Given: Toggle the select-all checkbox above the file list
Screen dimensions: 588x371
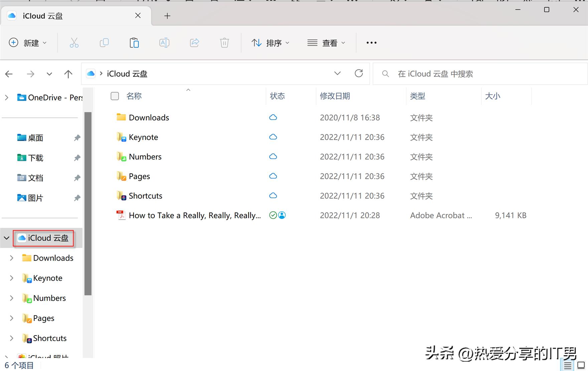Looking at the screenshot, I should [115, 96].
